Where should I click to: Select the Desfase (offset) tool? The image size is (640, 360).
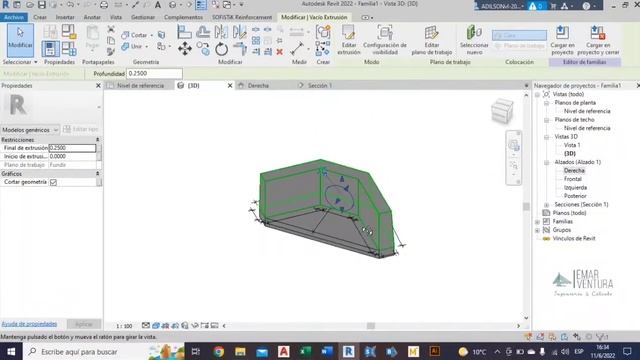(x=202, y=32)
